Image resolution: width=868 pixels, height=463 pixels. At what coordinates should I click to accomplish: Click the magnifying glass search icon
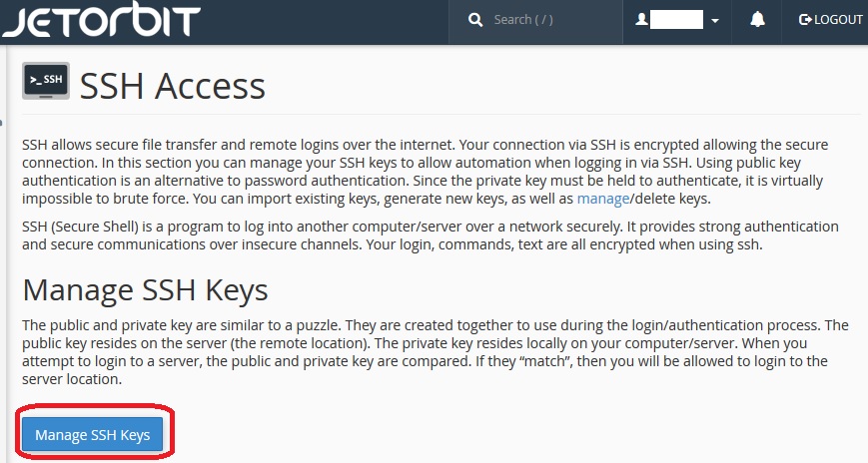click(475, 20)
